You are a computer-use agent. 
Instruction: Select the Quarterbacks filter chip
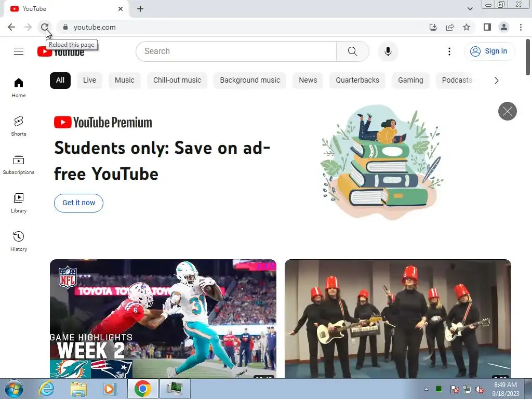pos(357,81)
